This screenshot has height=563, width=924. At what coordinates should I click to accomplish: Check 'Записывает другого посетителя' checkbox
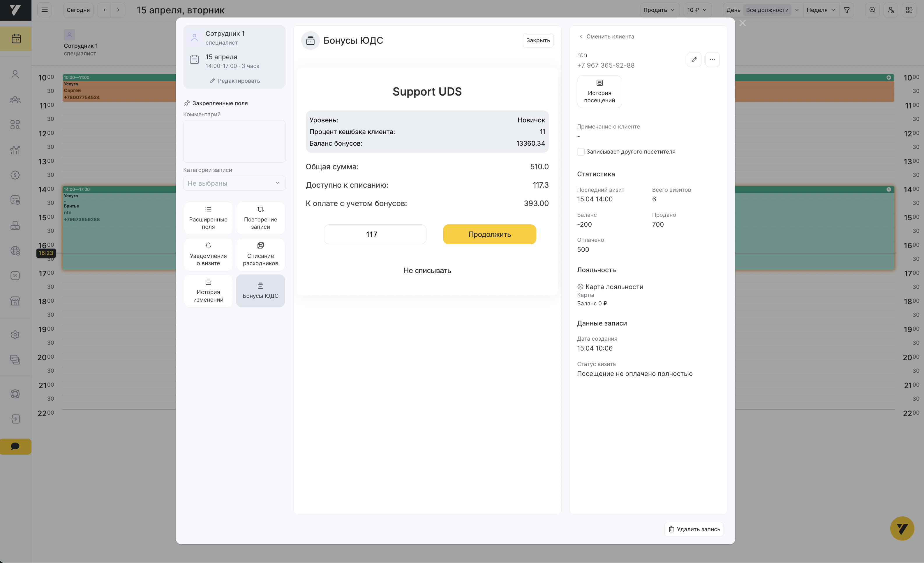[581, 152]
